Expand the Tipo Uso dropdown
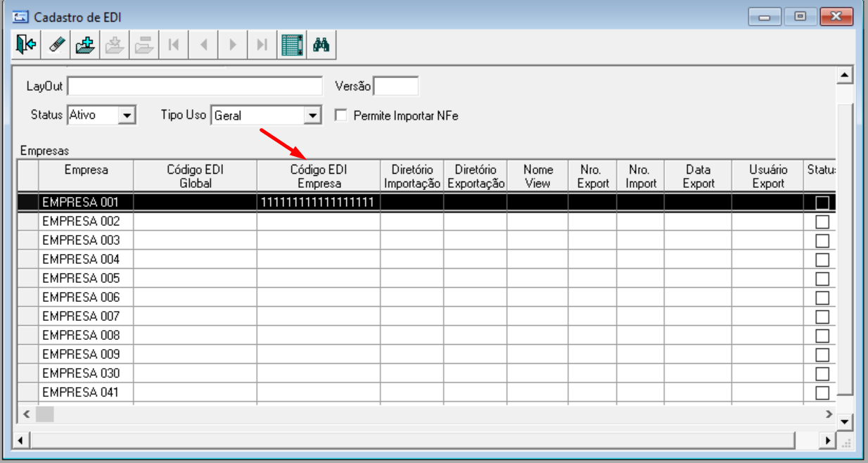The image size is (868, 463). (x=312, y=115)
